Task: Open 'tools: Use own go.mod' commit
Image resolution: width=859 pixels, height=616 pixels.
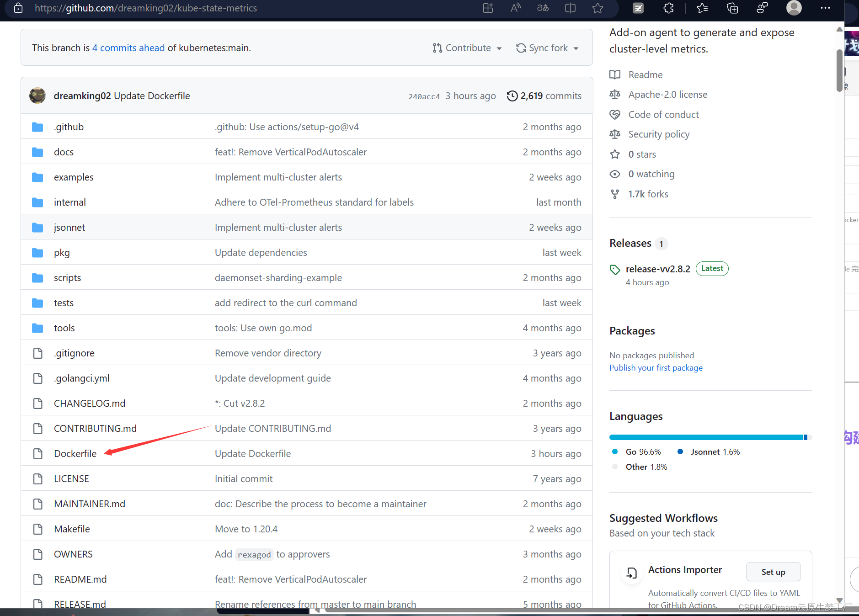Action: pyautogui.click(x=263, y=328)
